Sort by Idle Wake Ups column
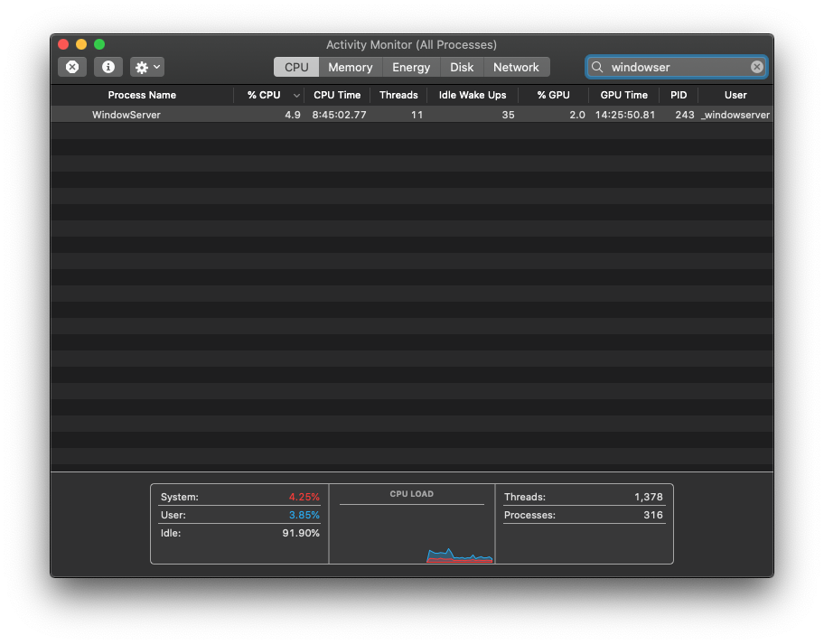The width and height of the screenshot is (824, 644). pos(473,95)
